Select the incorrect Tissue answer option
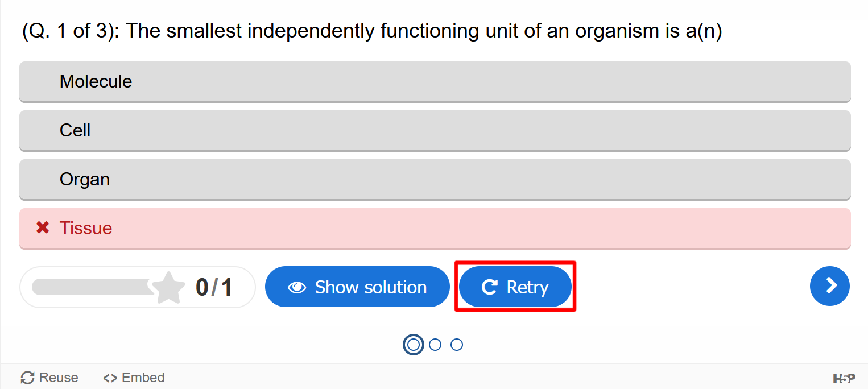 coord(435,229)
